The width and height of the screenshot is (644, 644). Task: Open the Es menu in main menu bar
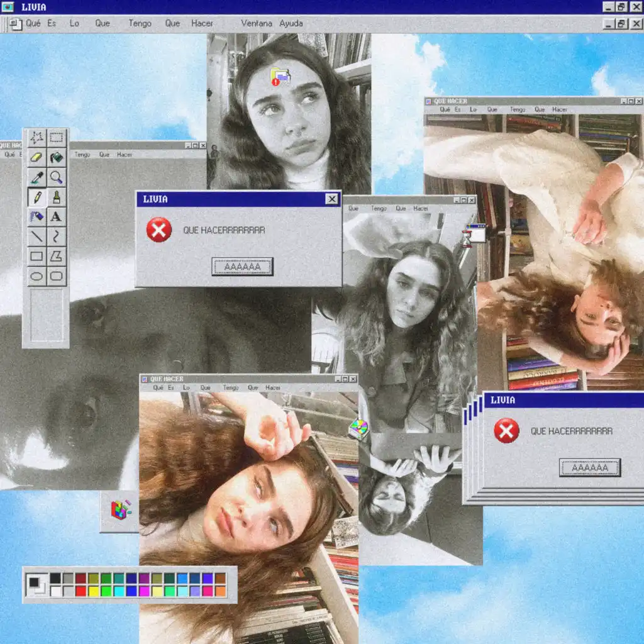point(52,23)
